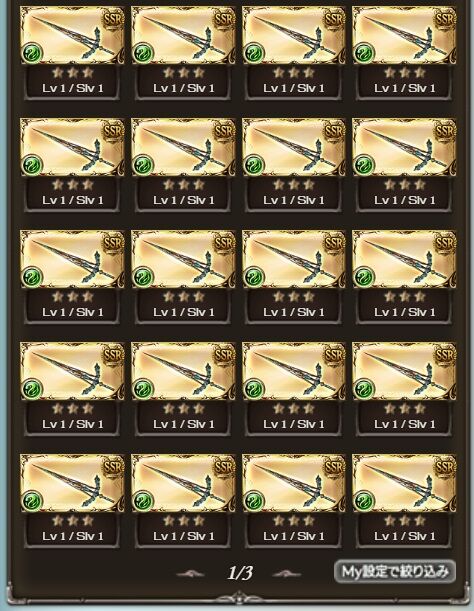
Task: Select the last sword in the top row
Action: tap(404, 35)
